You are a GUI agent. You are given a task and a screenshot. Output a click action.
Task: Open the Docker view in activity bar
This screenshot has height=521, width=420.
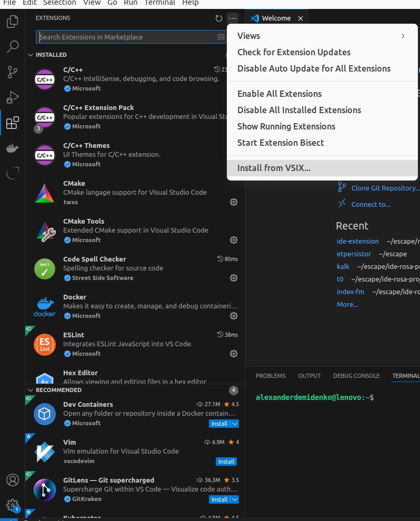(x=13, y=148)
